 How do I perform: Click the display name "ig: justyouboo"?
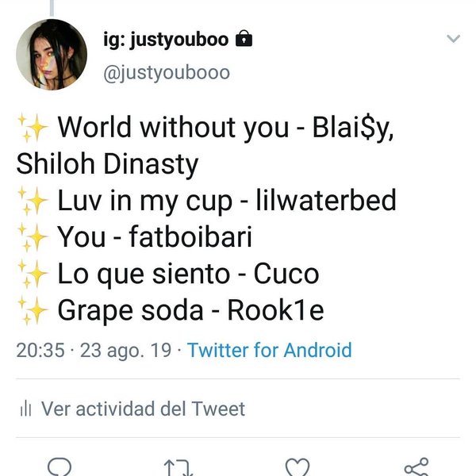[168, 39]
